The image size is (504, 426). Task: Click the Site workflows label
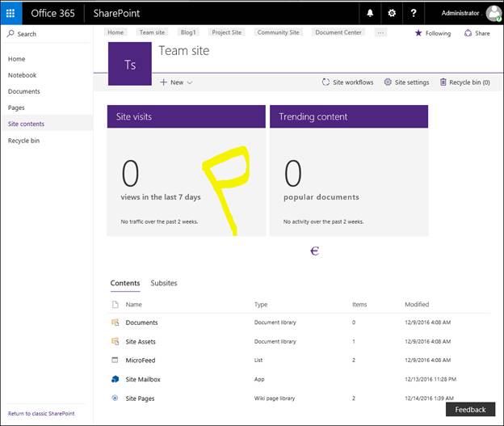click(x=353, y=82)
